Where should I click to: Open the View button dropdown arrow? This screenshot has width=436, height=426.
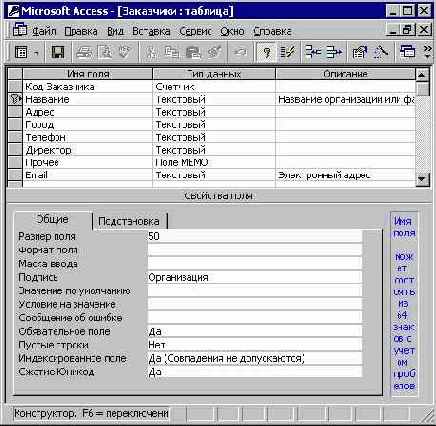coord(36,53)
